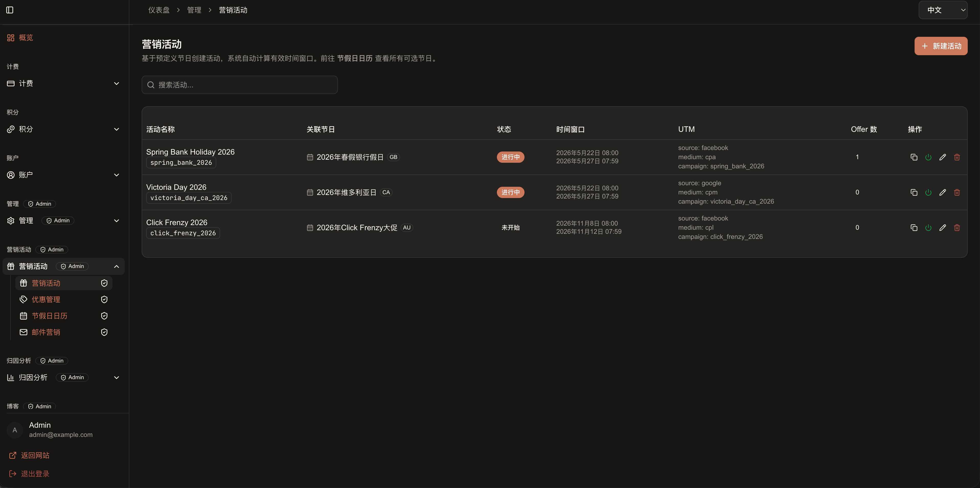
Task: Expand the 计费 billing menu
Action: coord(64,83)
